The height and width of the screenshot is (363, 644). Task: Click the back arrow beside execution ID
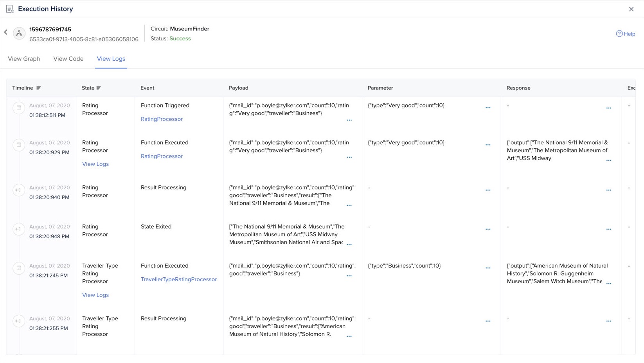click(x=6, y=32)
